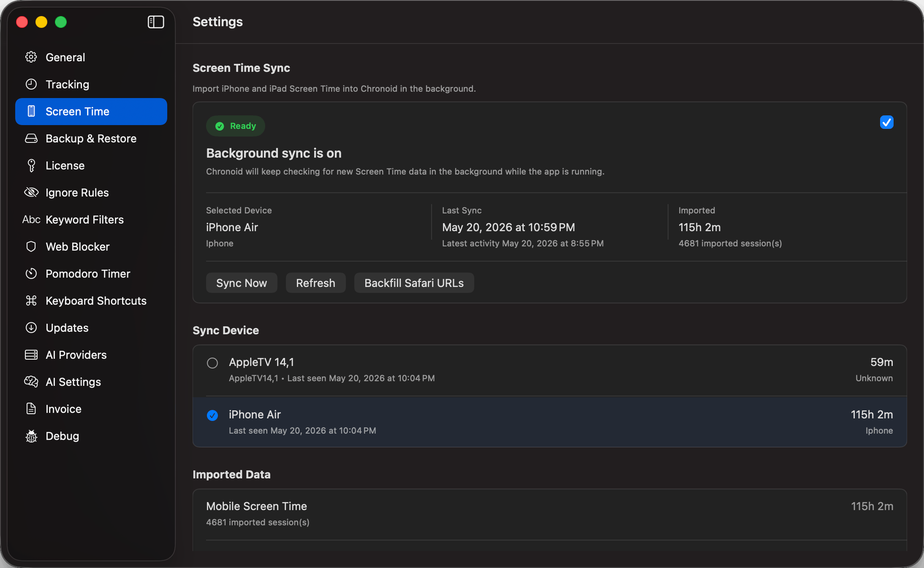Viewport: 924px width, 568px height.
Task: Click the License key icon
Action: tap(31, 165)
